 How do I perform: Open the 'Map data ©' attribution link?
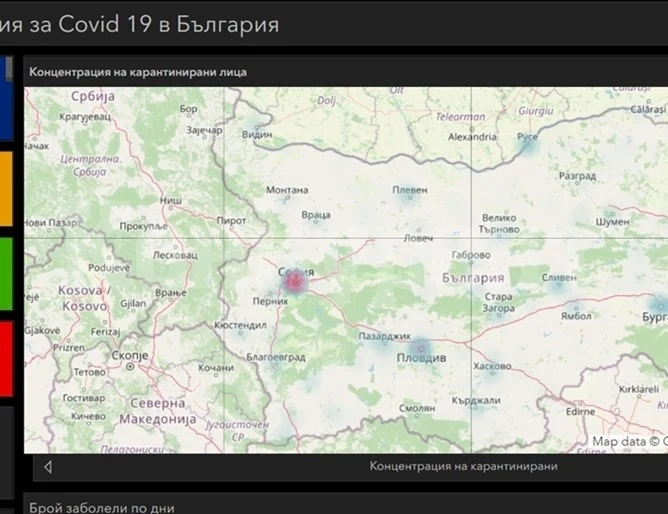[x=630, y=442]
